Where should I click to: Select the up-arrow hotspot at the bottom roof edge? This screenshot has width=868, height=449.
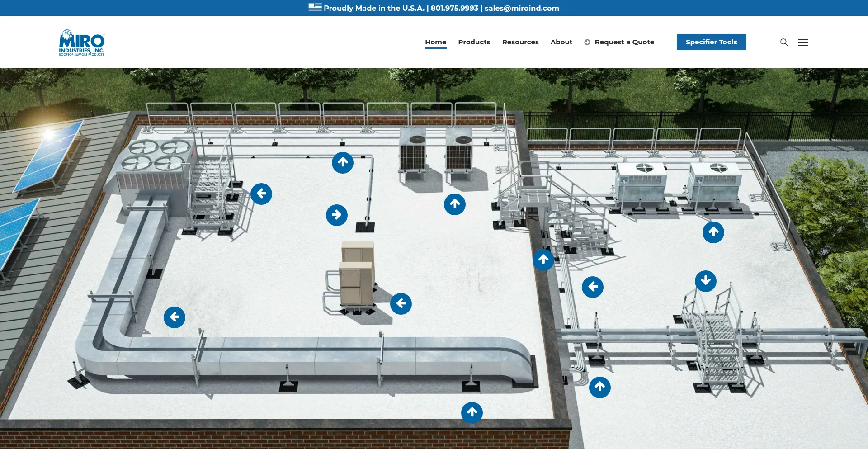(x=472, y=413)
